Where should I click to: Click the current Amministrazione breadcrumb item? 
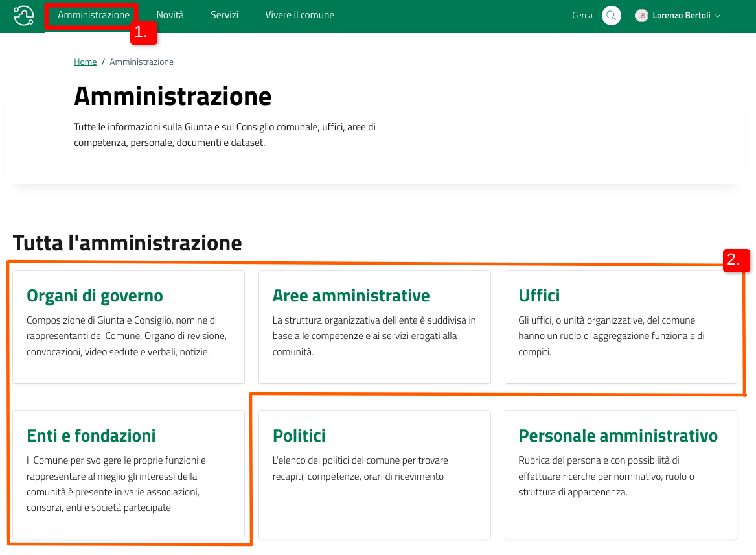[141, 62]
